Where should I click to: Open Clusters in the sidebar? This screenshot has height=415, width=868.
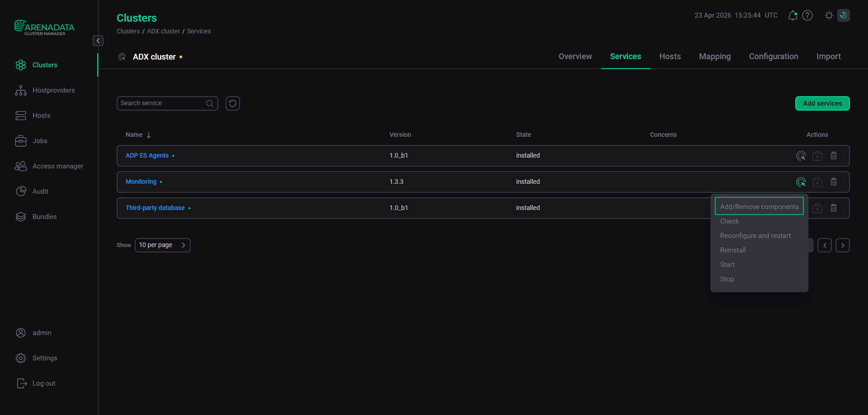pyautogui.click(x=36, y=65)
